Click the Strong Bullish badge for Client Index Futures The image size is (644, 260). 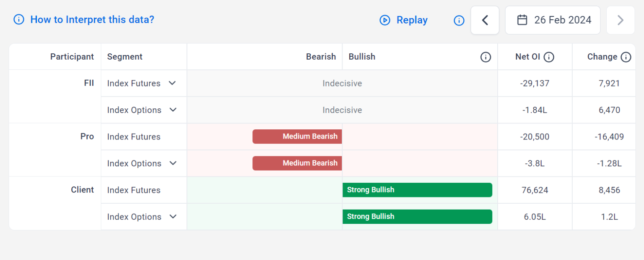417,190
